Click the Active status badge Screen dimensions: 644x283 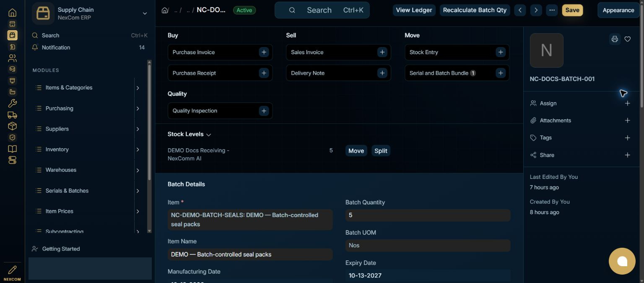(244, 10)
